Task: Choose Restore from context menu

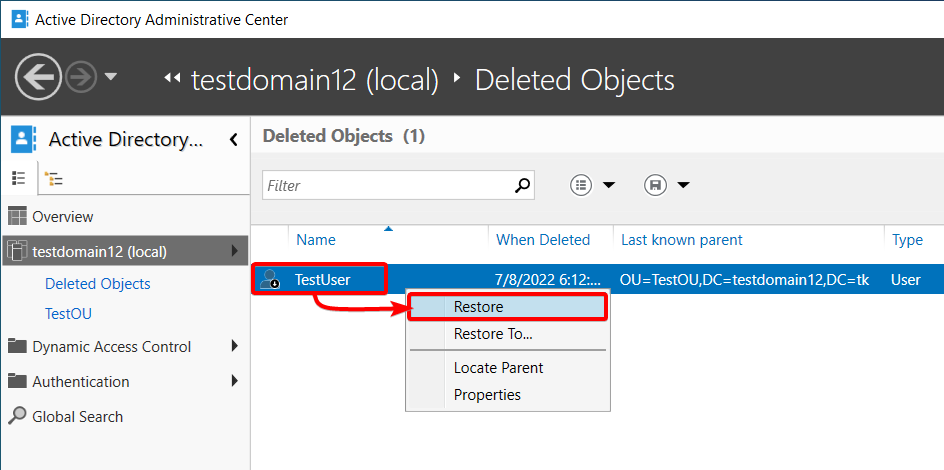Action: (x=508, y=307)
